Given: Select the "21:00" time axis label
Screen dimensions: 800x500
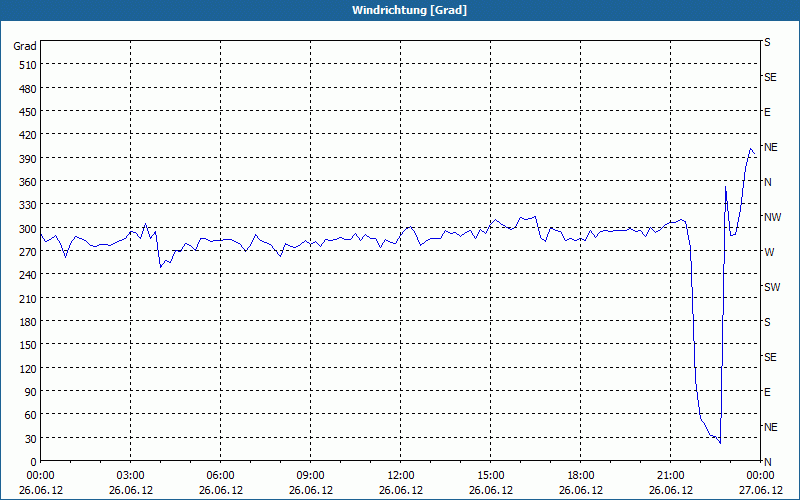Looking at the screenshot, I should pyautogui.click(x=670, y=476).
